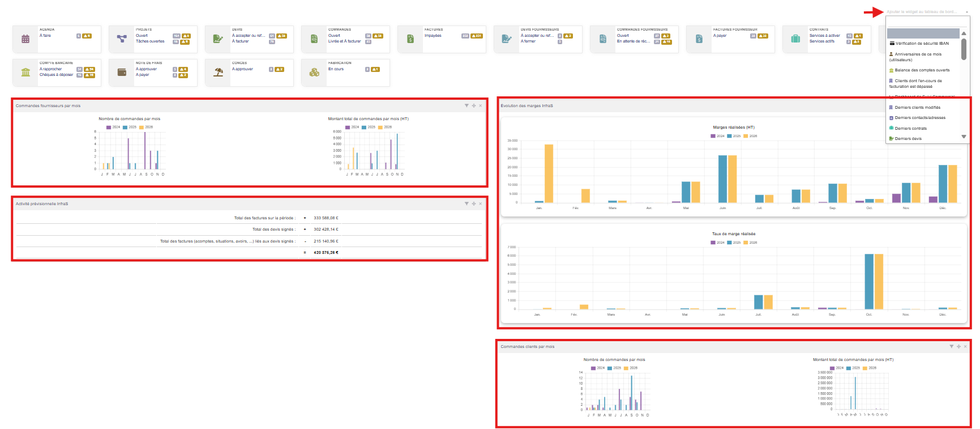980x429 pixels.
Task: Open the 'Impayées' invoices link
Action: coord(433,36)
